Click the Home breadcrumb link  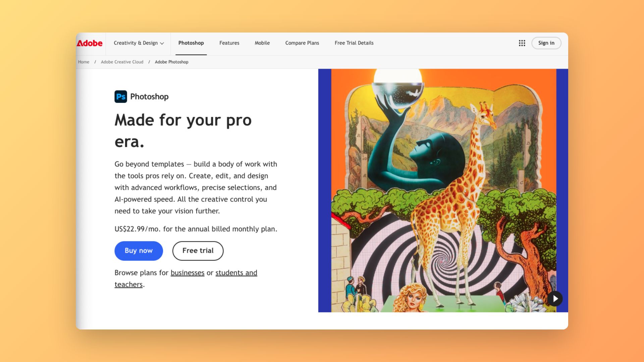click(x=84, y=62)
